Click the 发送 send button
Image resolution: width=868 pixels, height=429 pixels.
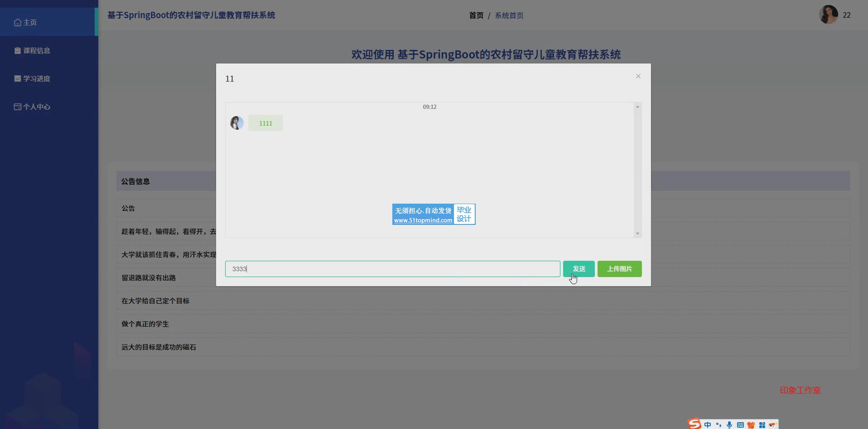click(579, 269)
